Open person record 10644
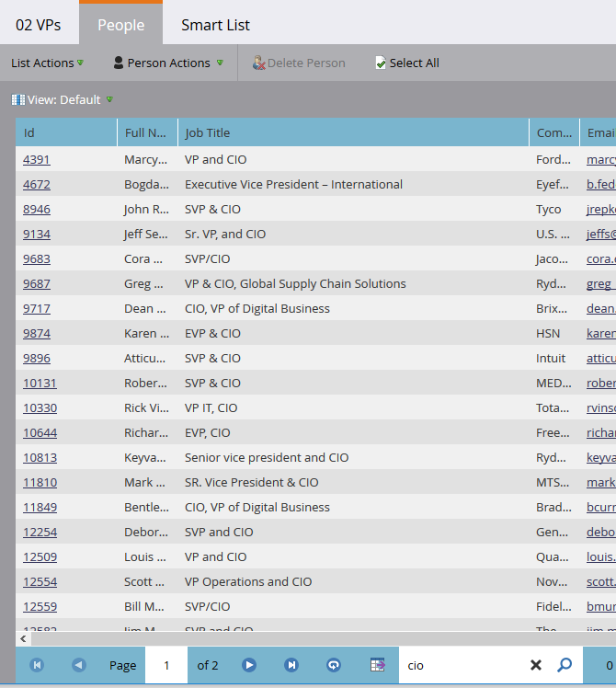 coord(40,432)
